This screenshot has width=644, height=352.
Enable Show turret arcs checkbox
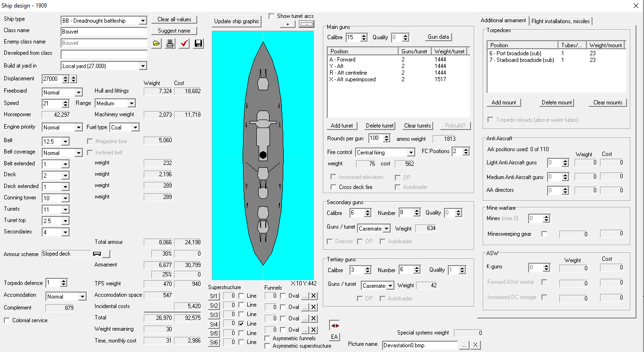click(x=271, y=16)
